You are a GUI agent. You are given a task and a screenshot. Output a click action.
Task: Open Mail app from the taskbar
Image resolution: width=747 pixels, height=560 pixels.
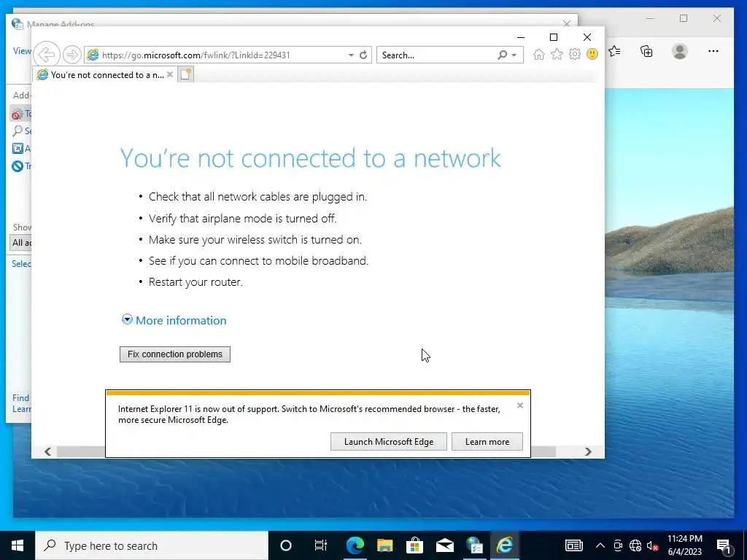pos(444,545)
